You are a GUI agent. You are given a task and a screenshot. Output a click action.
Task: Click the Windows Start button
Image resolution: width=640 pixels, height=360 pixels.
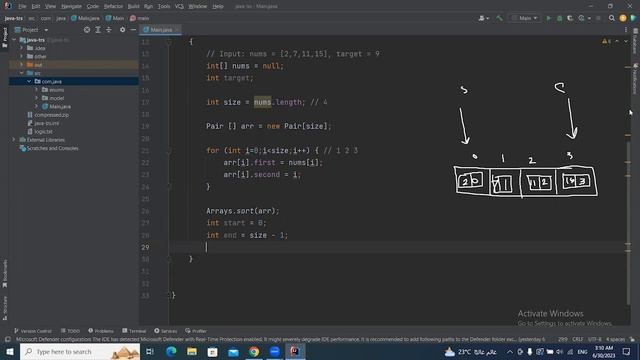(10, 351)
